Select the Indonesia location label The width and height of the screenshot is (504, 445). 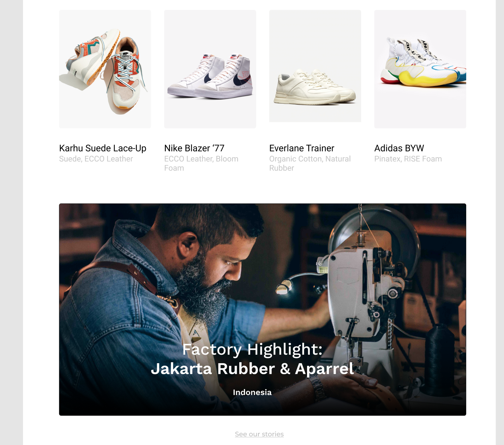(x=252, y=392)
